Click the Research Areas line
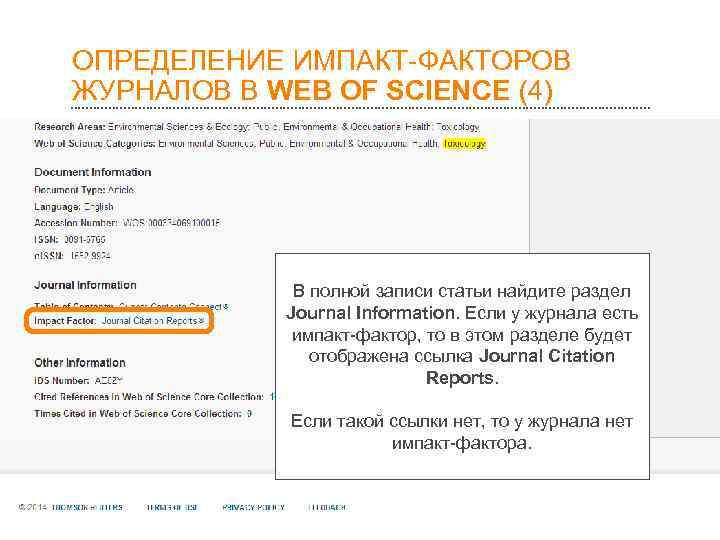The image size is (720, 540). pos(257,127)
